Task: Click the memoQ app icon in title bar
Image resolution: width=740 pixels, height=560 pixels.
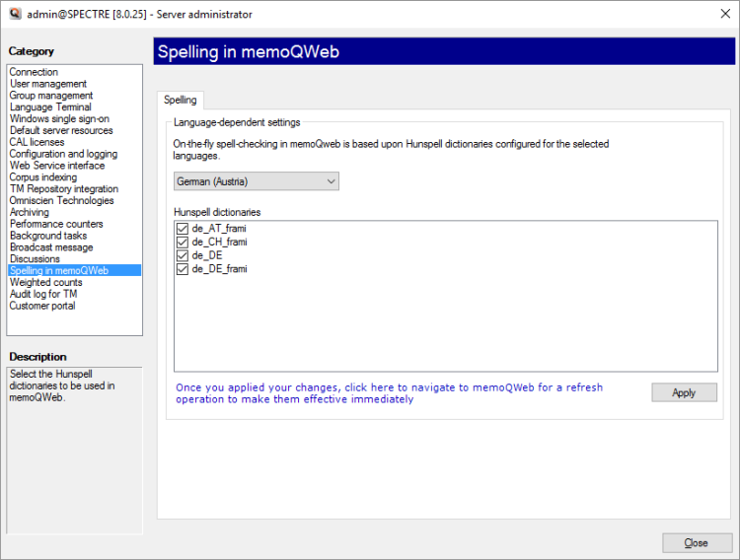Action: coord(15,14)
